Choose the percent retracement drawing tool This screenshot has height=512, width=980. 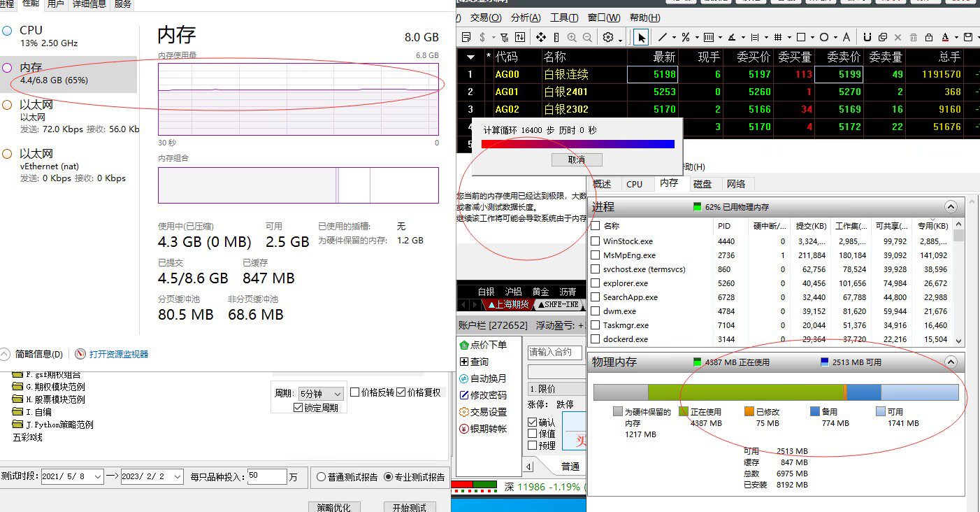686,37
